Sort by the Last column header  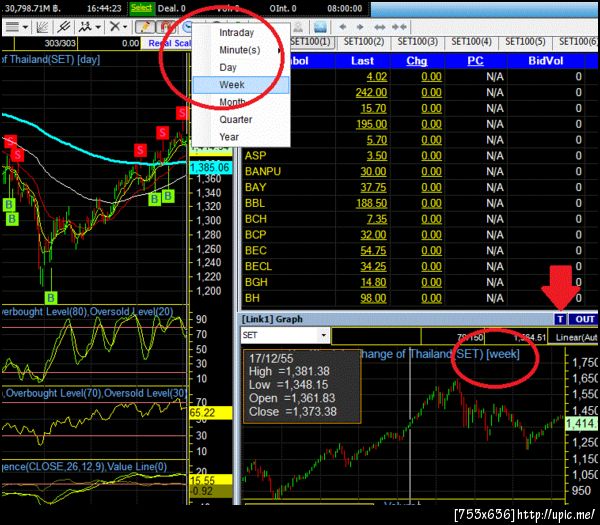362,61
